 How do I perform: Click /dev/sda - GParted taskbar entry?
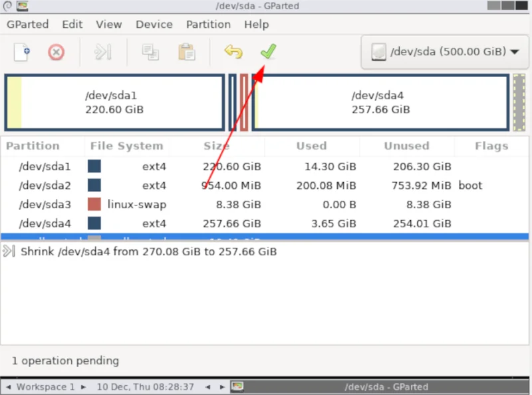point(379,387)
